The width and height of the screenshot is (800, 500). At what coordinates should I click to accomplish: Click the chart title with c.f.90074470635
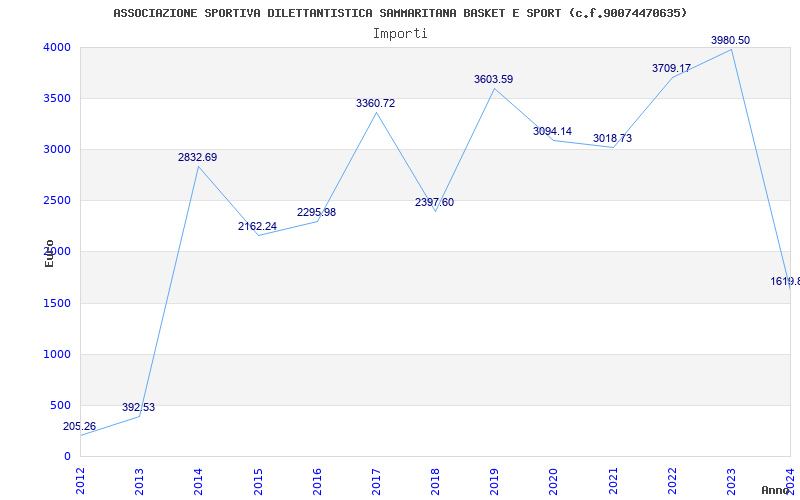400,13
